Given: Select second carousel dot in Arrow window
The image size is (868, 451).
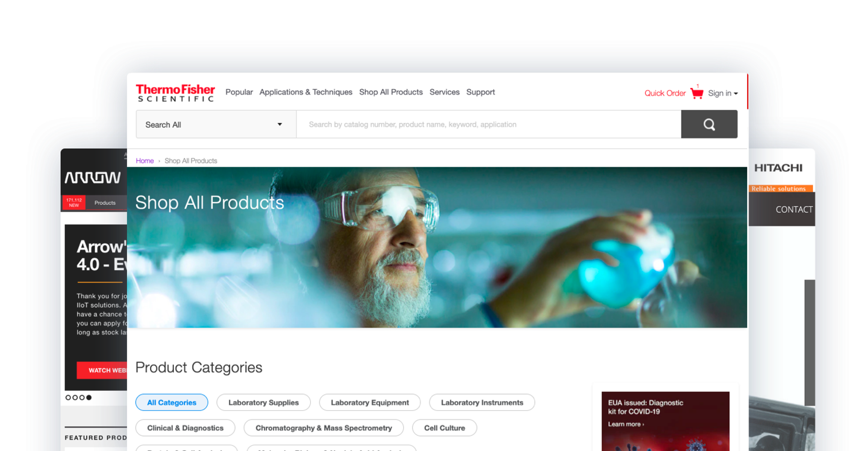Looking at the screenshot, I should pyautogui.click(x=75, y=397).
